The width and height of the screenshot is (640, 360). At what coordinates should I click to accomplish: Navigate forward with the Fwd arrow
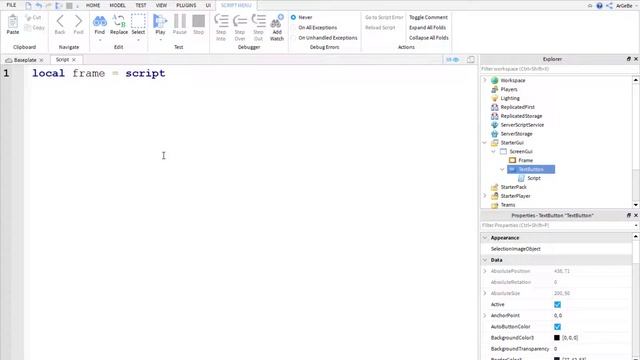click(78, 21)
